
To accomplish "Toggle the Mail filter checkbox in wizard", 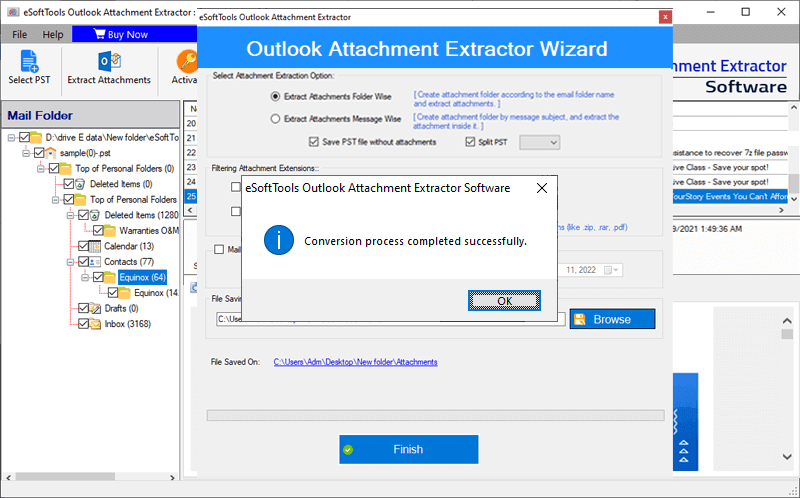I will point(219,250).
